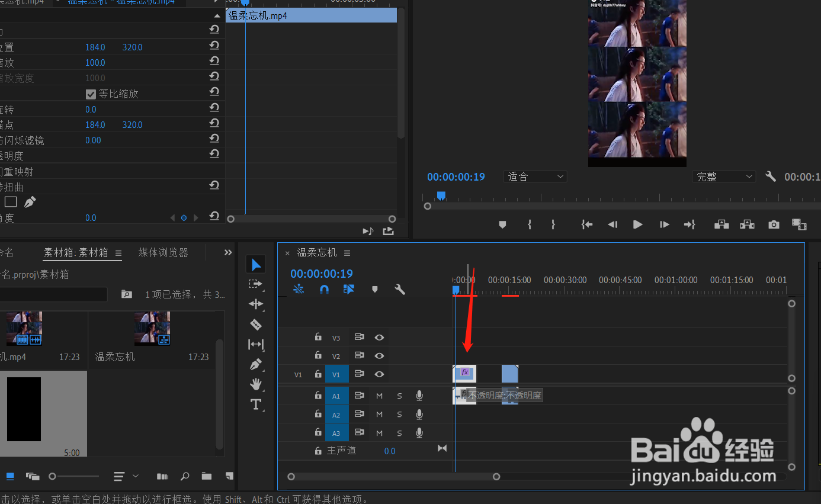
Task: Mark Out point in Program monitor
Action: (x=553, y=224)
